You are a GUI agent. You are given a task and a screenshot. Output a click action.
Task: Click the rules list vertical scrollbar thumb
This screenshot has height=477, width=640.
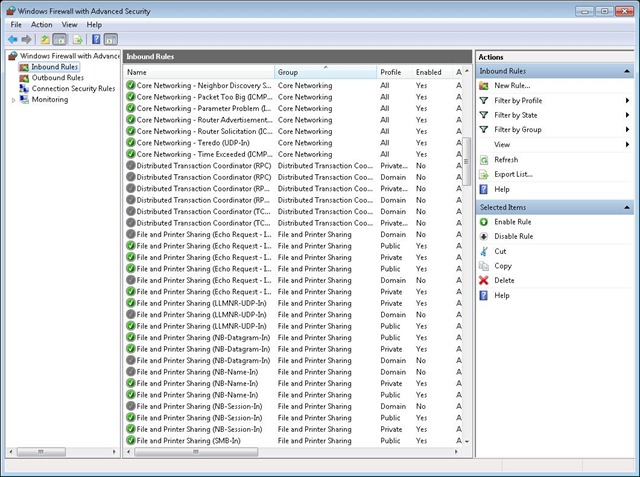click(467, 161)
